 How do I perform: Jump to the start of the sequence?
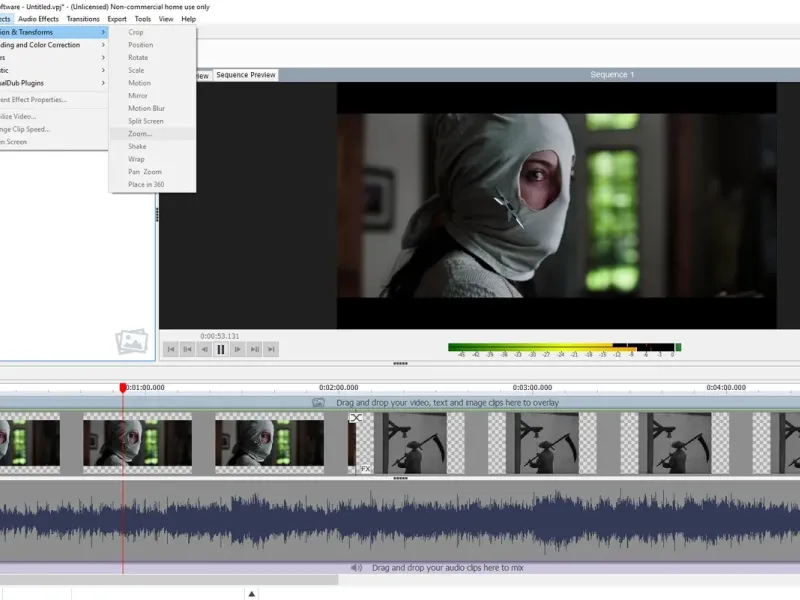click(171, 349)
